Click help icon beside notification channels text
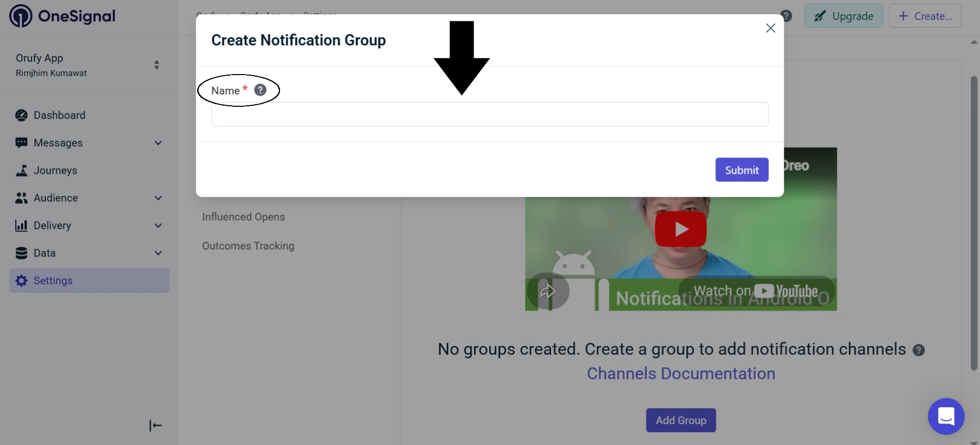 pos(919,350)
